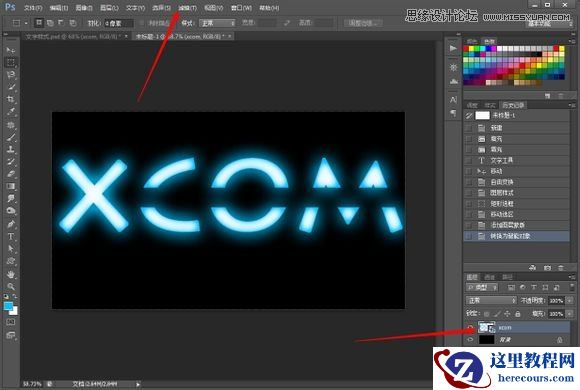Select the xcom layer
Image resolution: width=580 pixels, height=390 pixels.
click(517, 327)
